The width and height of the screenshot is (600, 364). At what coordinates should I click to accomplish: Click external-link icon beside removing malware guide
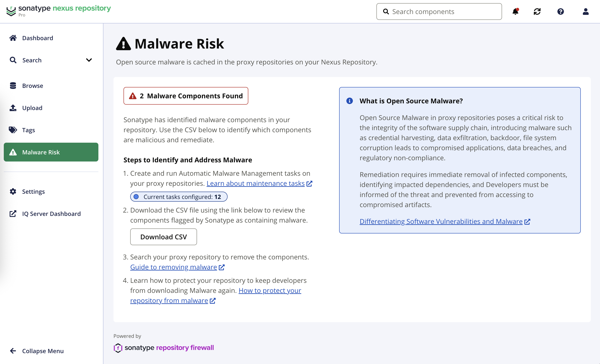[x=221, y=267]
